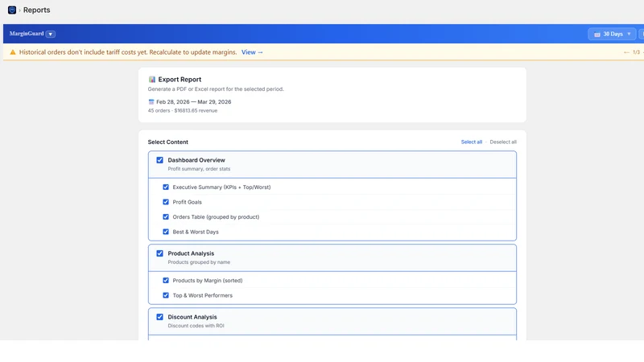Uncheck Discount Analysis section checkbox
Image resolution: width=644 pixels, height=362 pixels.
point(159,317)
